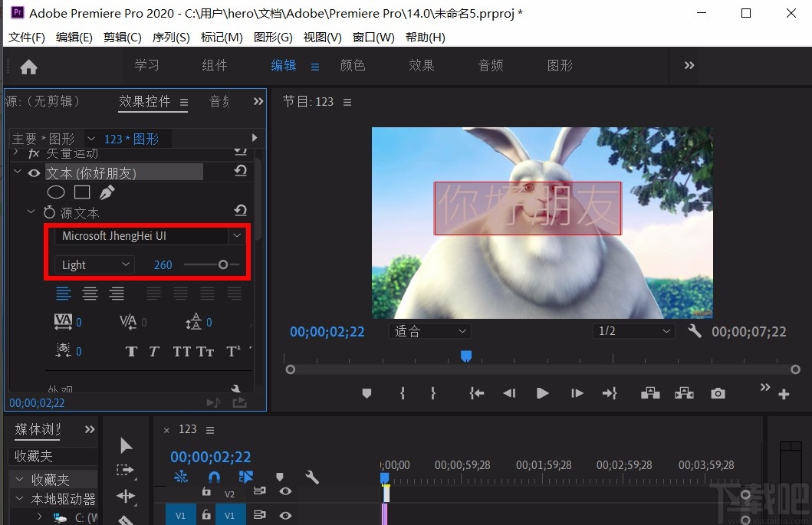Open the 文件(F) menu

(27, 38)
